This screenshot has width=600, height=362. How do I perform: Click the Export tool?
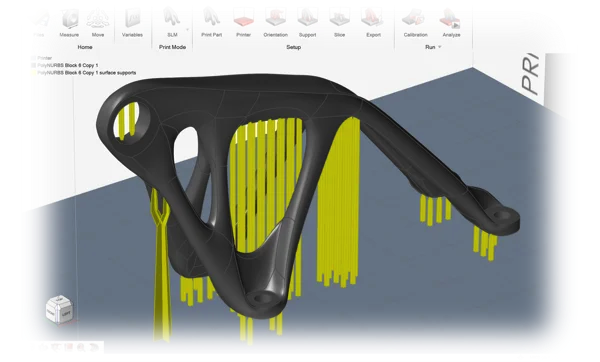coord(373,23)
